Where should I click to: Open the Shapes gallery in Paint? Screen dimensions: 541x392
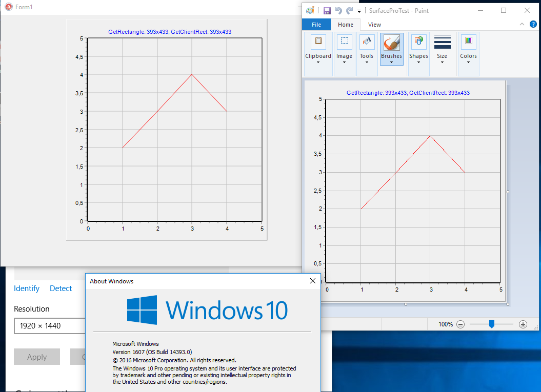418,54
